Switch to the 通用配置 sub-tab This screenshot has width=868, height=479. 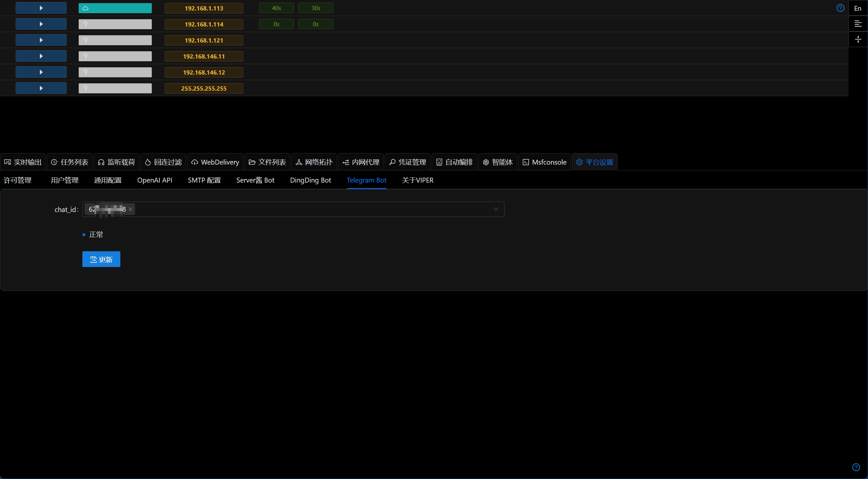tap(108, 180)
